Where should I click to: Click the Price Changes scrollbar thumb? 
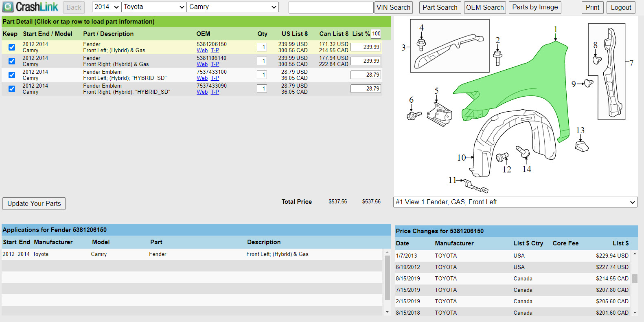[x=635, y=279]
